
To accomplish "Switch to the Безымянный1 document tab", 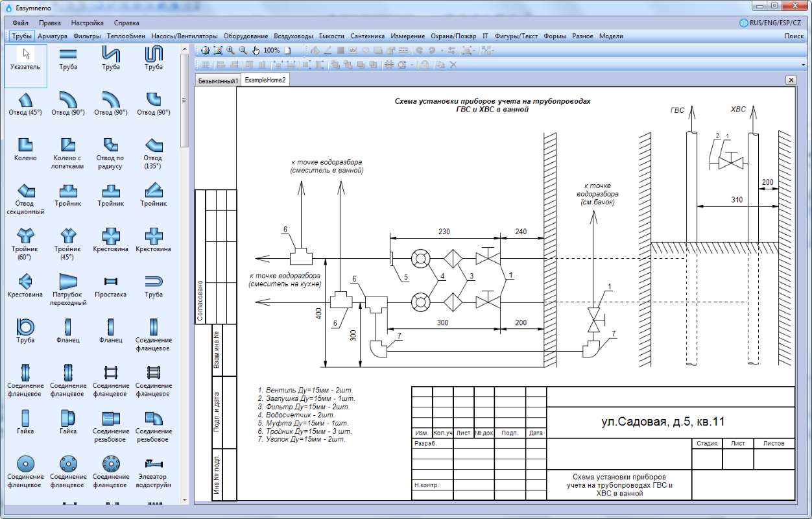I will [218, 80].
